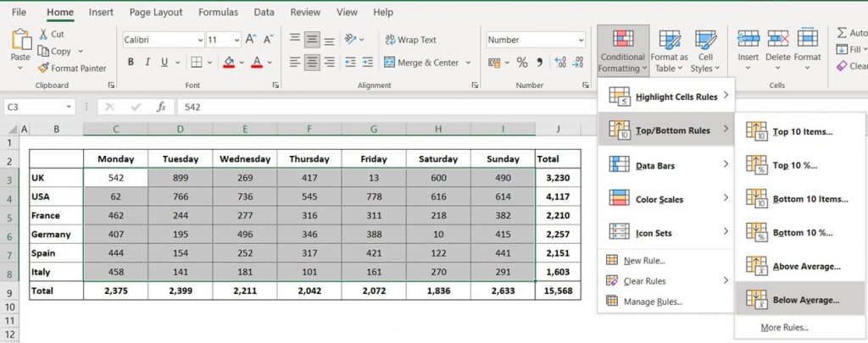Viewport: 868px width, 343px height.
Task: Switch to the Page Layout tab
Action: pos(156,13)
